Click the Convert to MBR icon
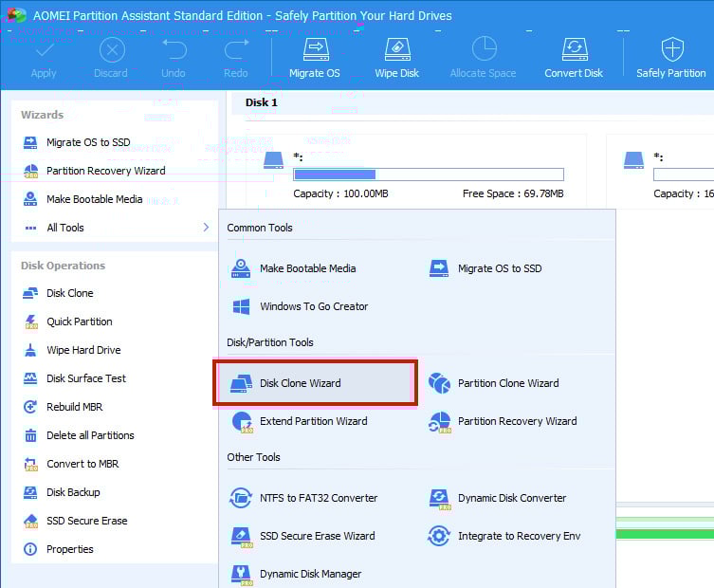 coord(30,464)
